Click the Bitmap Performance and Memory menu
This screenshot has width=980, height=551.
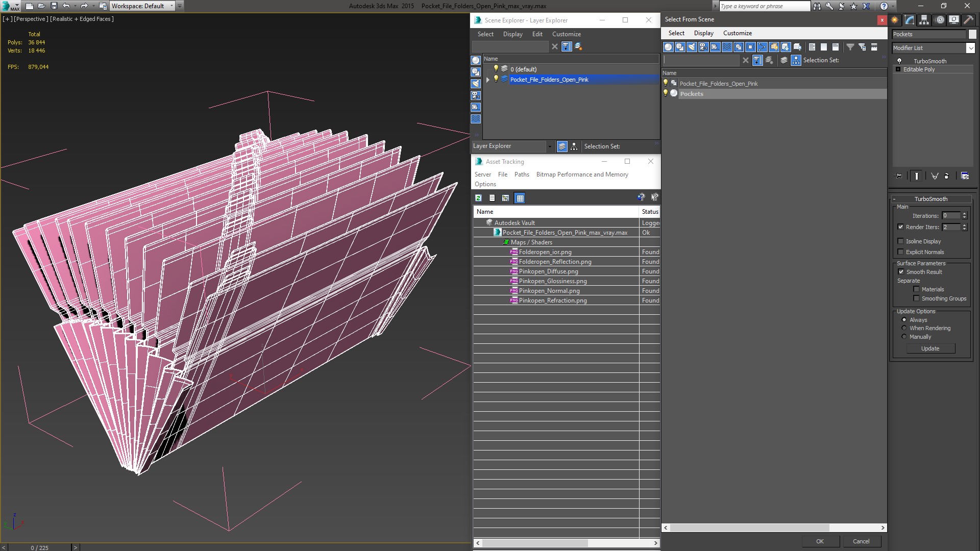coord(581,174)
